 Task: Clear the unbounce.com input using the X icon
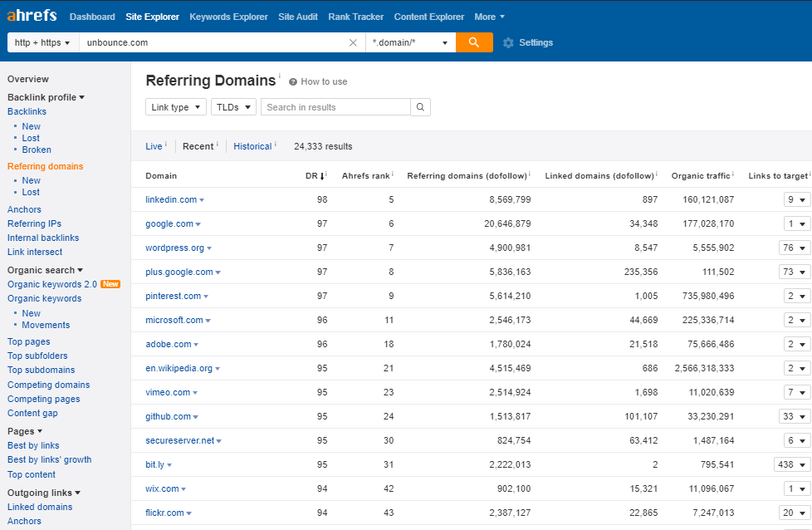click(x=353, y=42)
